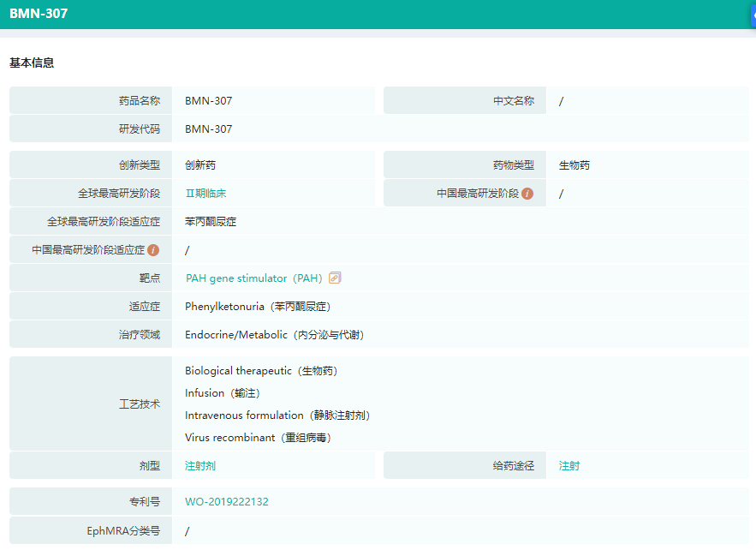Click info icon next to 中国最高研发阶段
756x550 pixels.
pyautogui.click(x=527, y=194)
